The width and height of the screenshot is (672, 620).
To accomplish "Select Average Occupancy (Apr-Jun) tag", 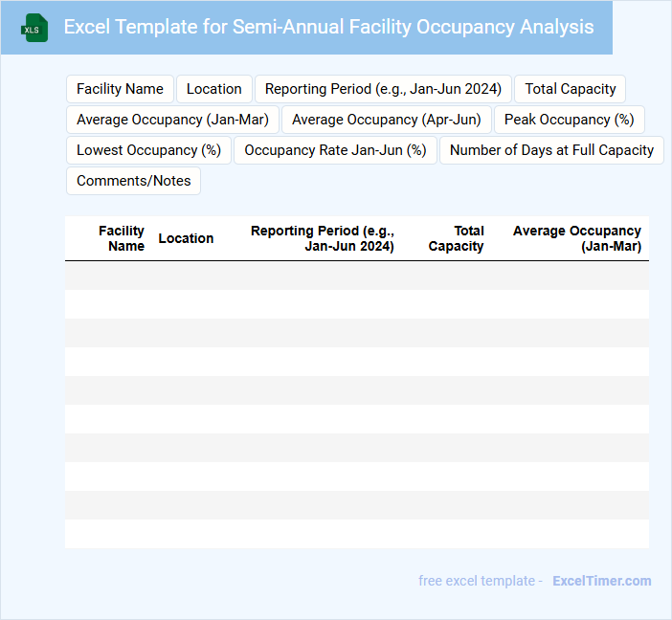I will (387, 120).
